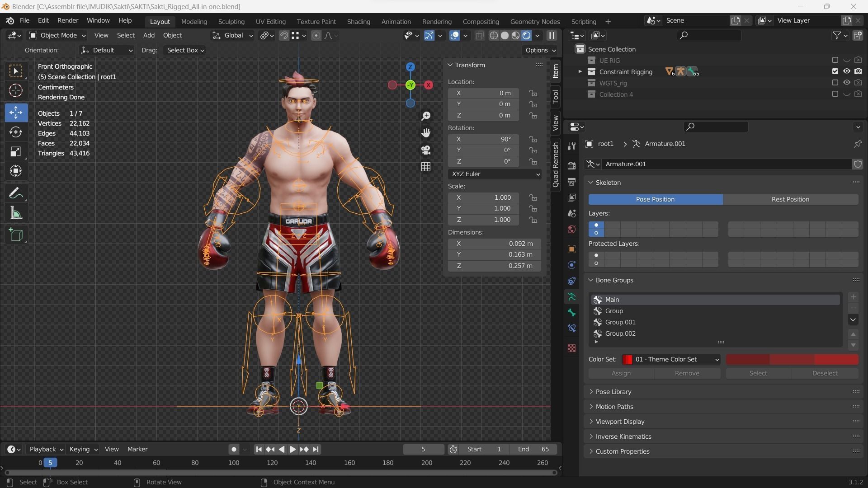Open the Tool properties tab icon

[x=572, y=146]
